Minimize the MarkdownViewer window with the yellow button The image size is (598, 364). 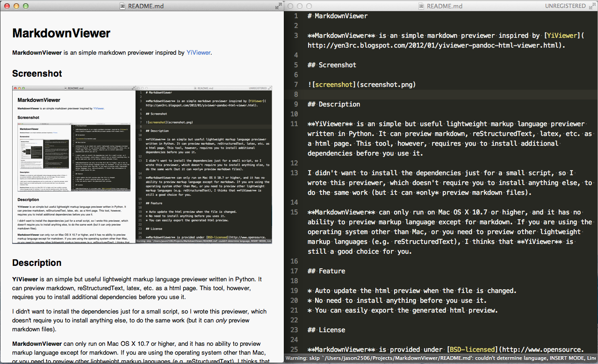(16, 6)
